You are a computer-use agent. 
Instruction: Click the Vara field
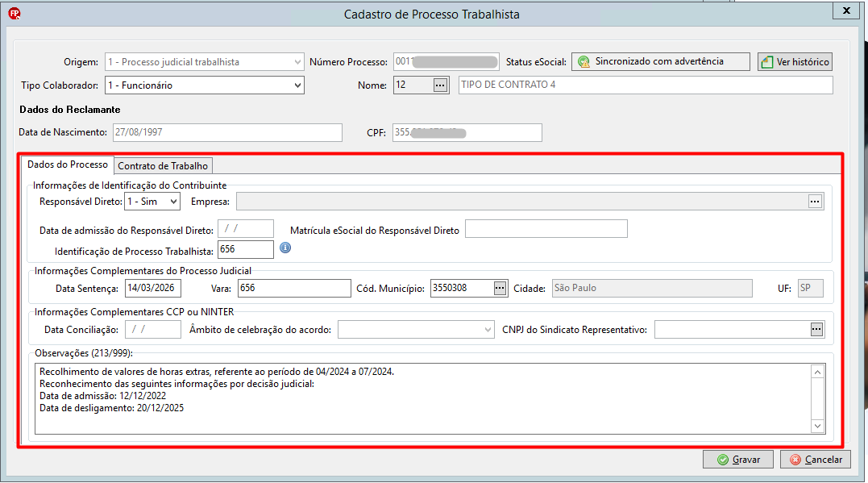pyautogui.click(x=294, y=288)
